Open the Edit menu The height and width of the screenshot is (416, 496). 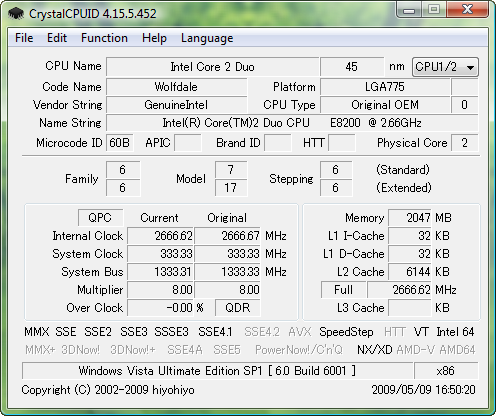57,38
